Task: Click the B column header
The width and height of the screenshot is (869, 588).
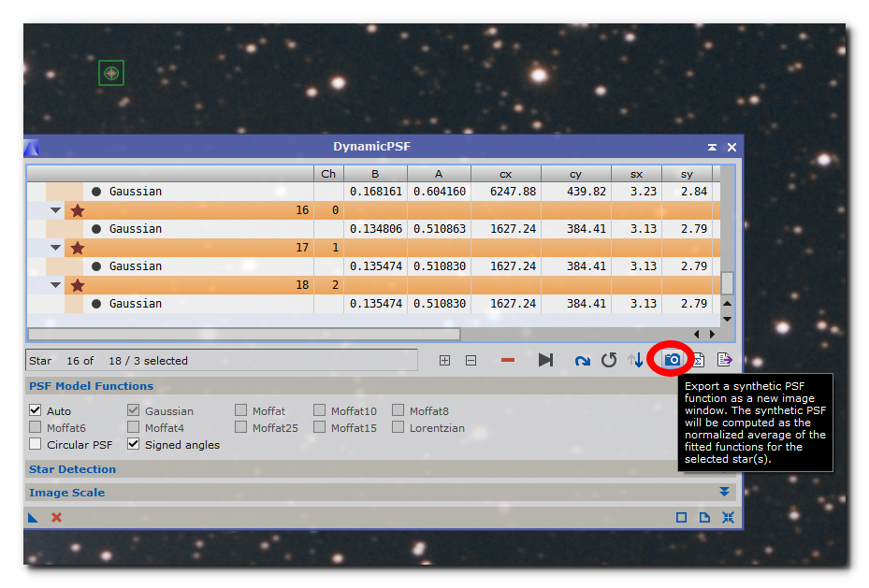Action: (375, 174)
